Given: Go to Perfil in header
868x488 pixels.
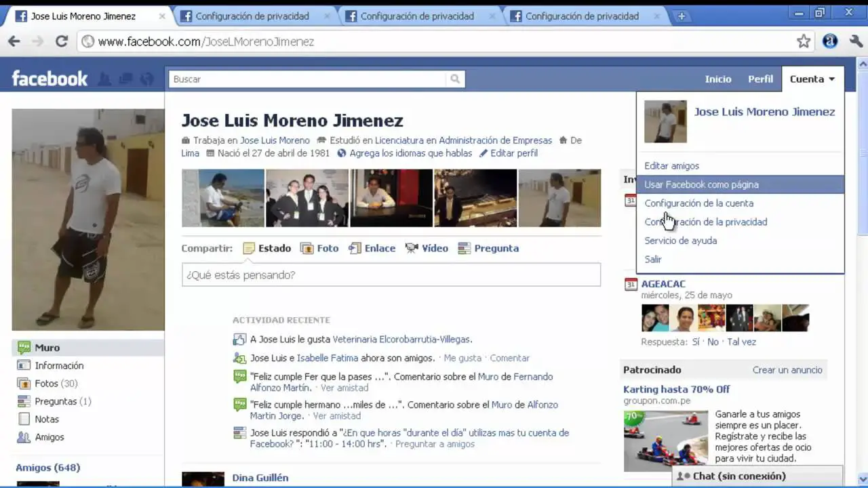Looking at the screenshot, I should coord(760,79).
